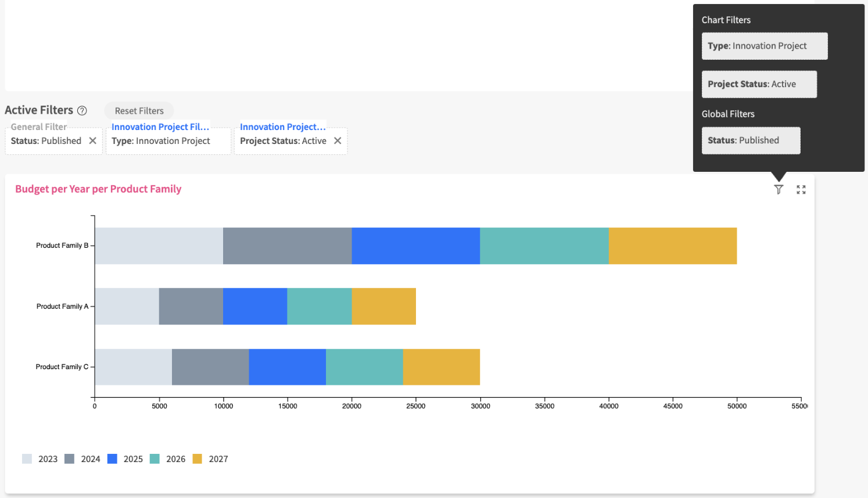Click the 2026 teal legend swatch

click(155, 459)
